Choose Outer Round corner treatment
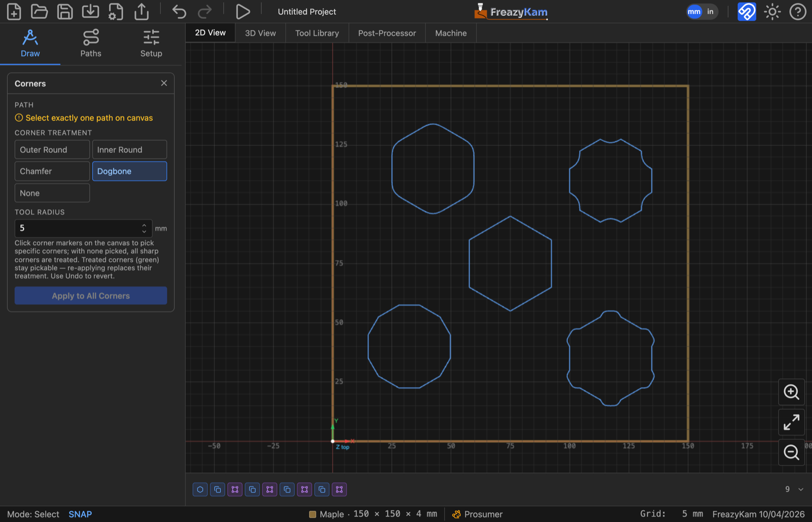The image size is (812, 522). (x=52, y=150)
